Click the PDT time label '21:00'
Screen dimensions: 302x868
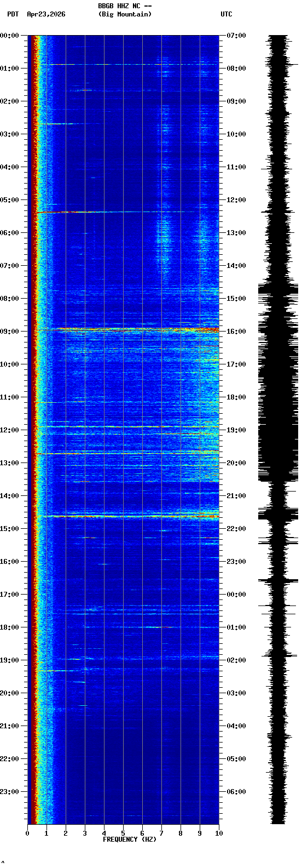tap(9, 726)
